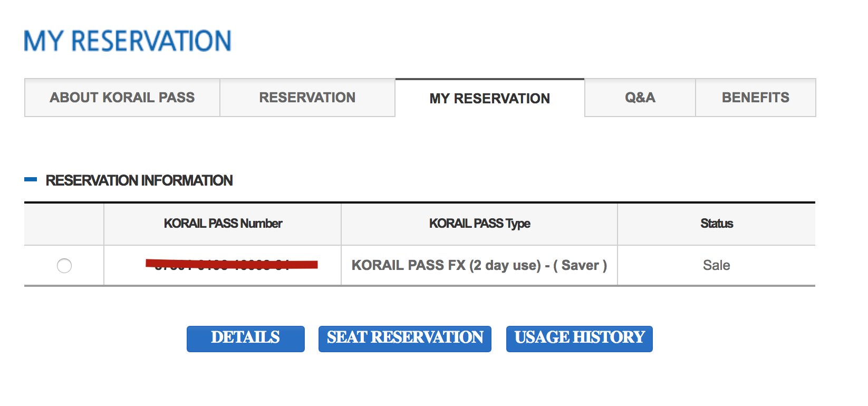View the USAGE HISTORY button
Image resolution: width=868 pixels, height=406 pixels.
point(579,338)
